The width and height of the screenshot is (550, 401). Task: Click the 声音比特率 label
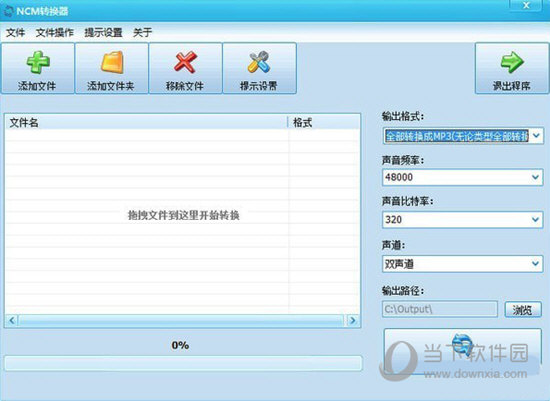point(408,201)
